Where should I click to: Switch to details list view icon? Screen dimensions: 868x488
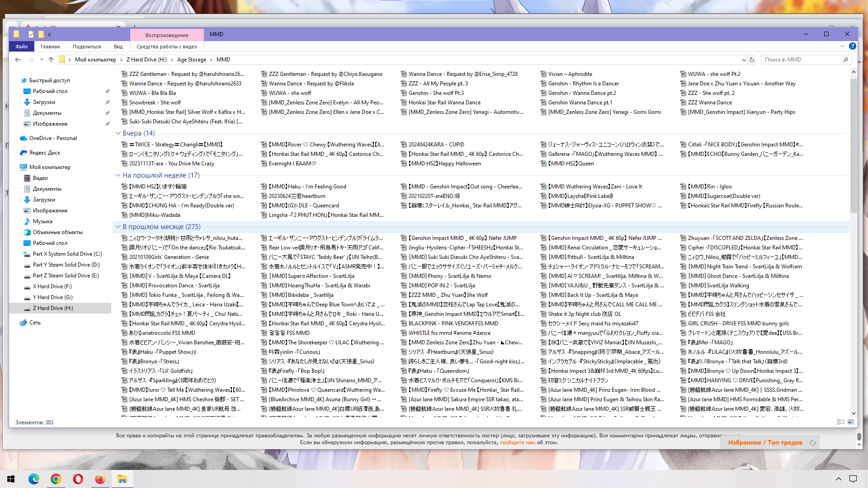(841, 422)
